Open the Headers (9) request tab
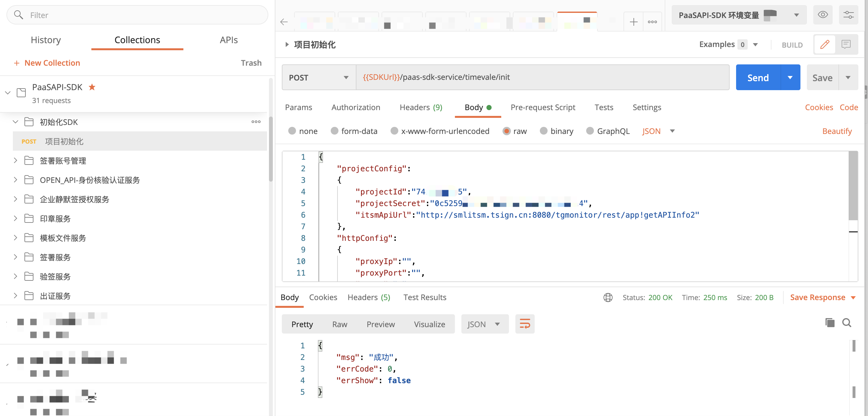868x416 pixels. click(x=421, y=107)
